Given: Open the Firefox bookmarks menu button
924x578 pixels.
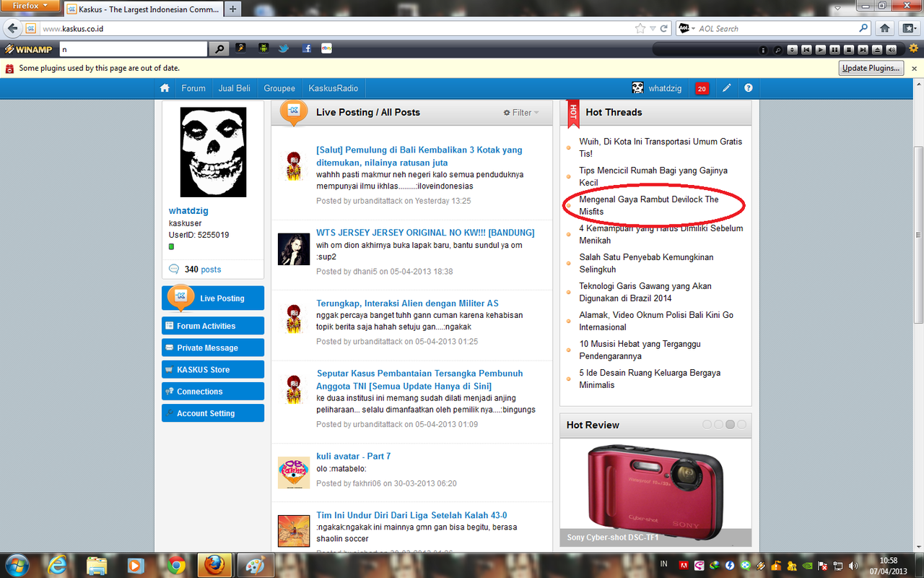Looking at the screenshot, I should tap(909, 28).
